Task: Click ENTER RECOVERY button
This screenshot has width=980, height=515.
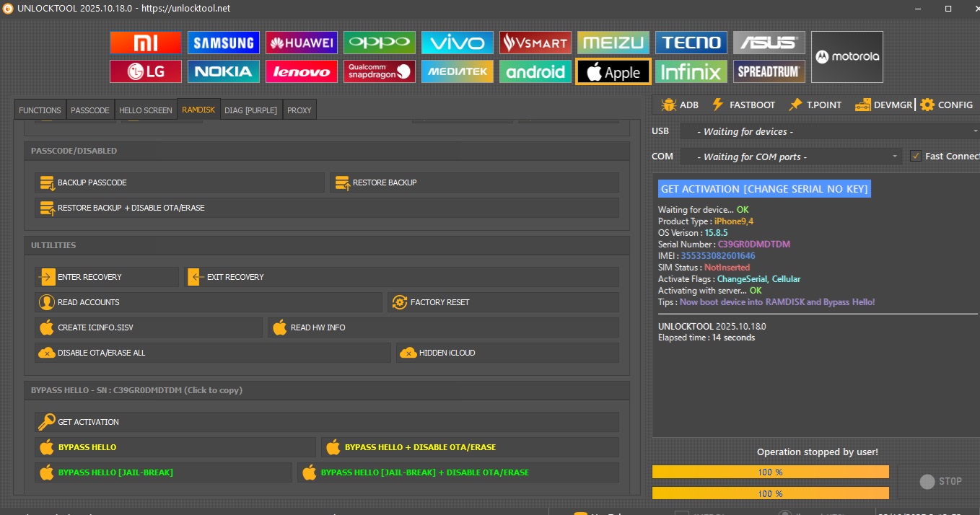Action: pos(107,277)
